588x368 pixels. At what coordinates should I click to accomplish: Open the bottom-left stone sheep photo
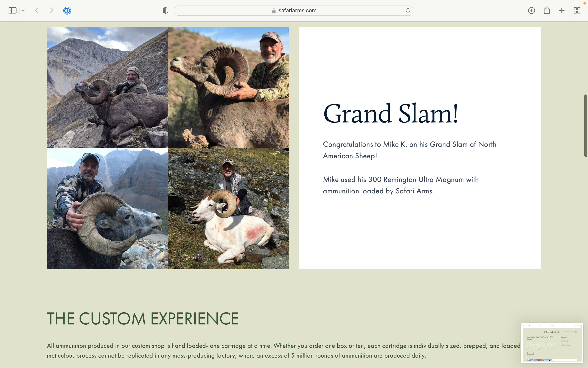pos(107,209)
